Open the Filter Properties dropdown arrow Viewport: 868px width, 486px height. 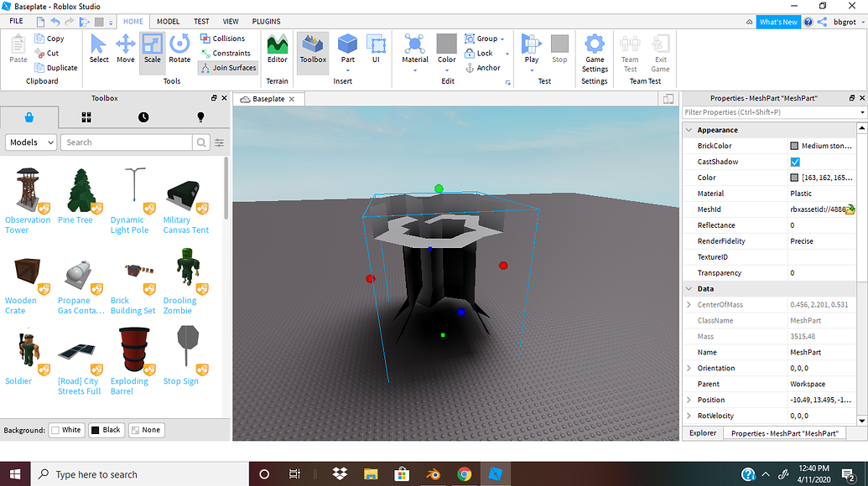(862, 112)
